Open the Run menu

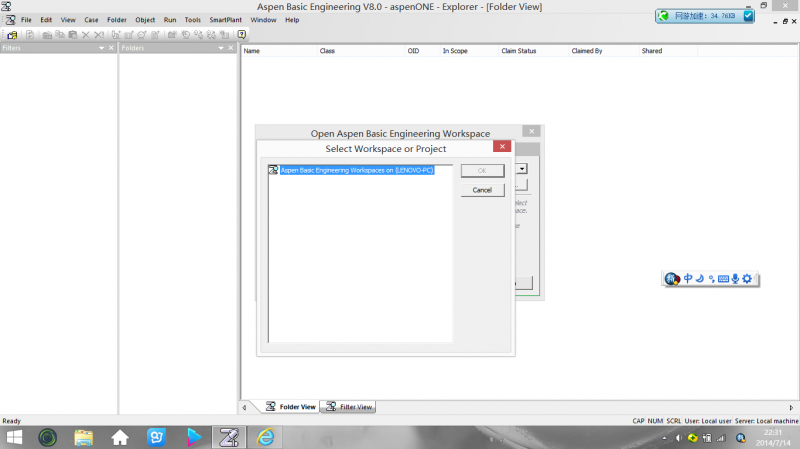(170, 20)
